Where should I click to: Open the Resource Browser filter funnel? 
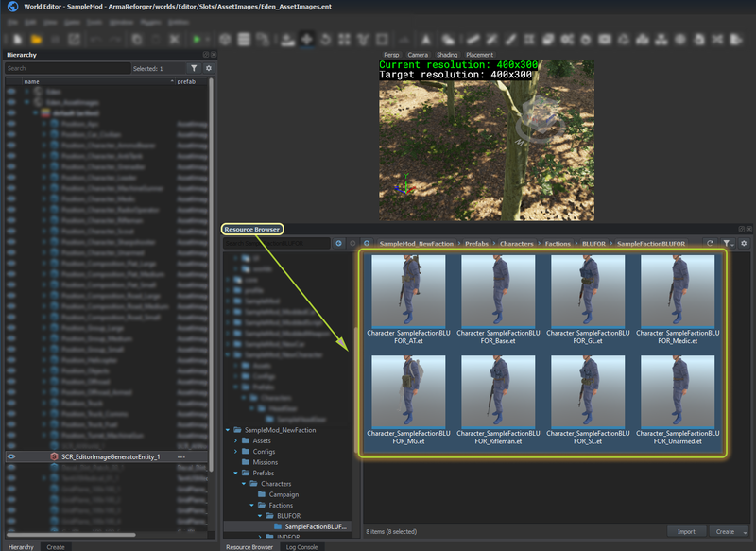tap(727, 244)
